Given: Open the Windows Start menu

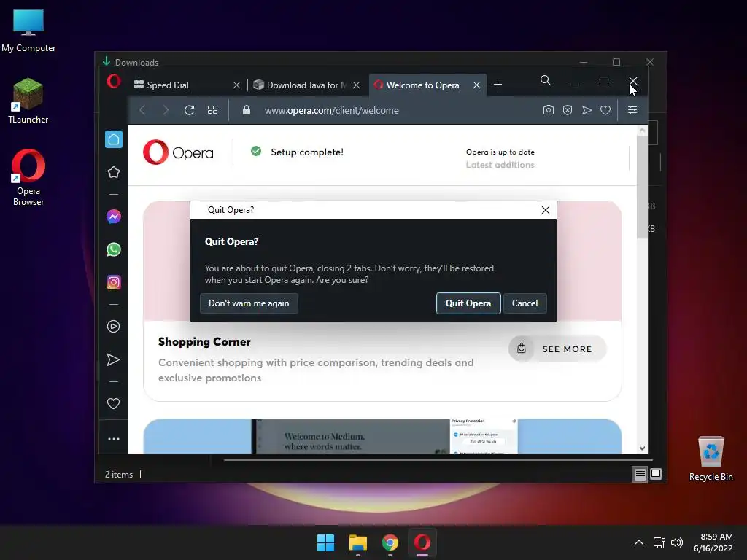Looking at the screenshot, I should [326, 542].
